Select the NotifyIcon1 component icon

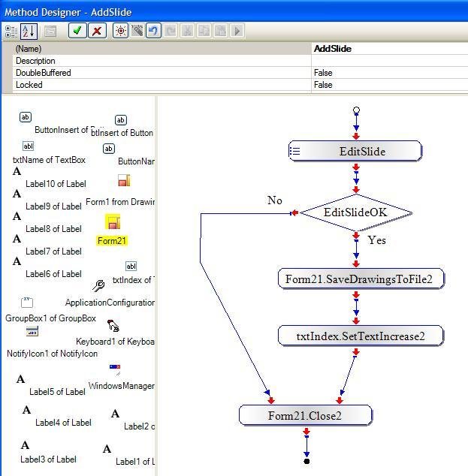[32, 332]
